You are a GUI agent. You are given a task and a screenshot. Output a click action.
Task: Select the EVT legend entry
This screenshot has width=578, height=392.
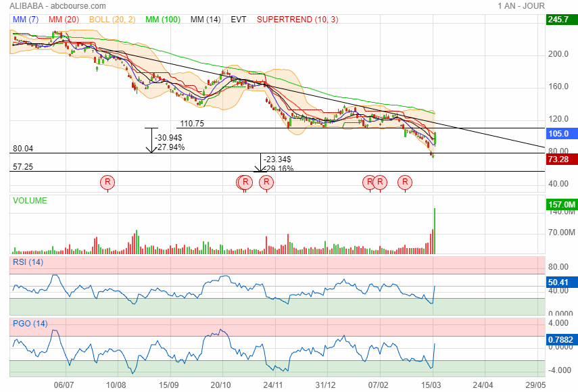click(239, 20)
